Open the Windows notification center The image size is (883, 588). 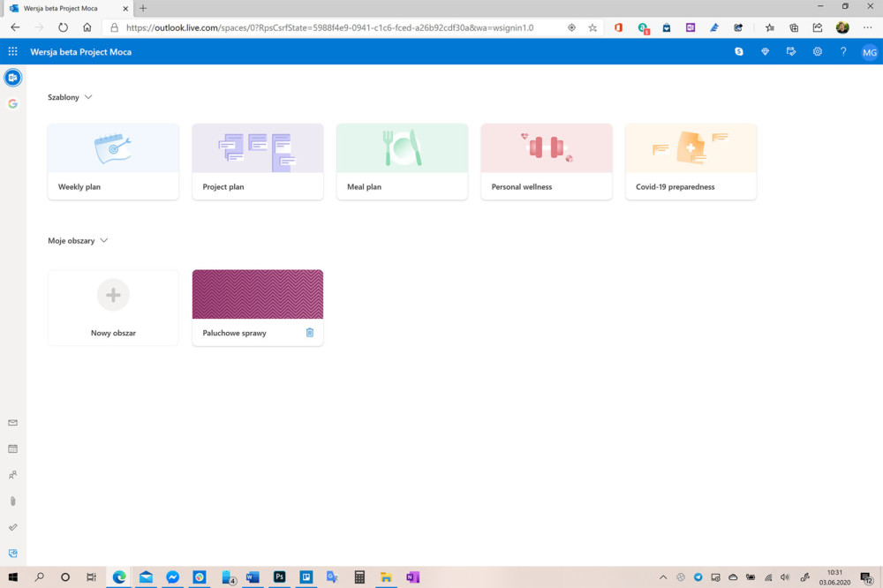pyautogui.click(x=867, y=577)
